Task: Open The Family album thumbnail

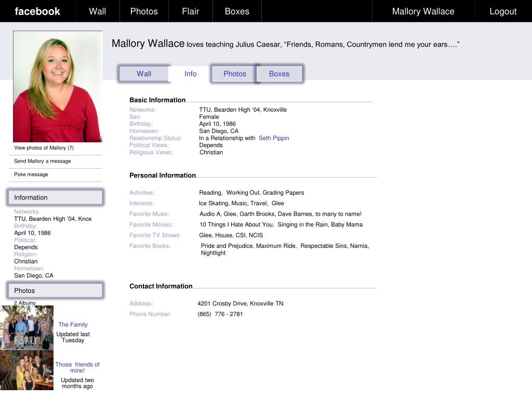Action: click(27, 328)
